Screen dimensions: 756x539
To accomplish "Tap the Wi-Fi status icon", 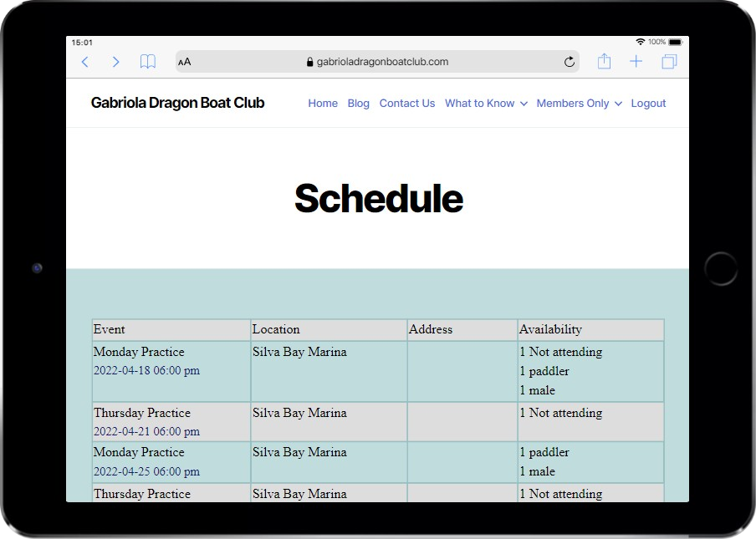I will tap(641, 42).
